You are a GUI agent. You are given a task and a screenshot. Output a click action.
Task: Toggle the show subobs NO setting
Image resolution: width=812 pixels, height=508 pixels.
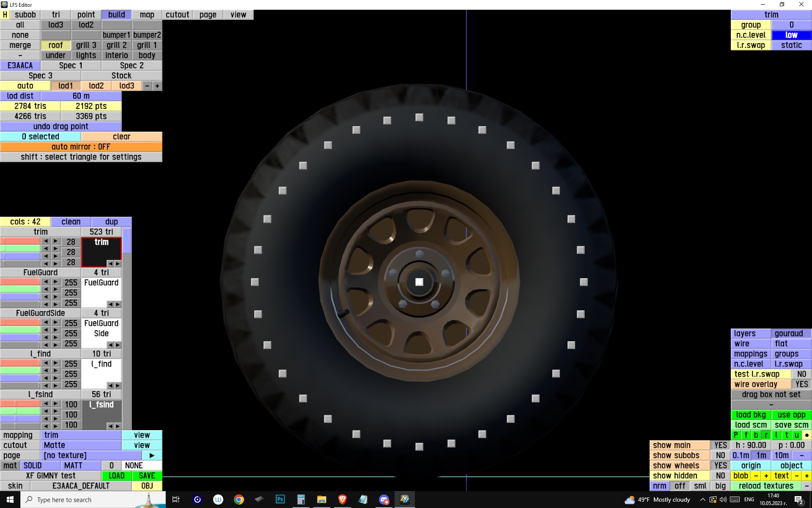tap(720, 456)
